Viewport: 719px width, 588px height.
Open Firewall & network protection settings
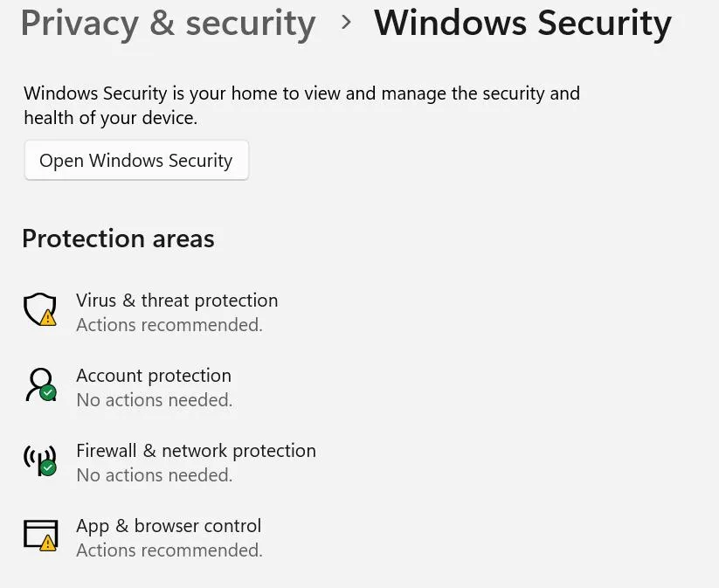(196, 451)
